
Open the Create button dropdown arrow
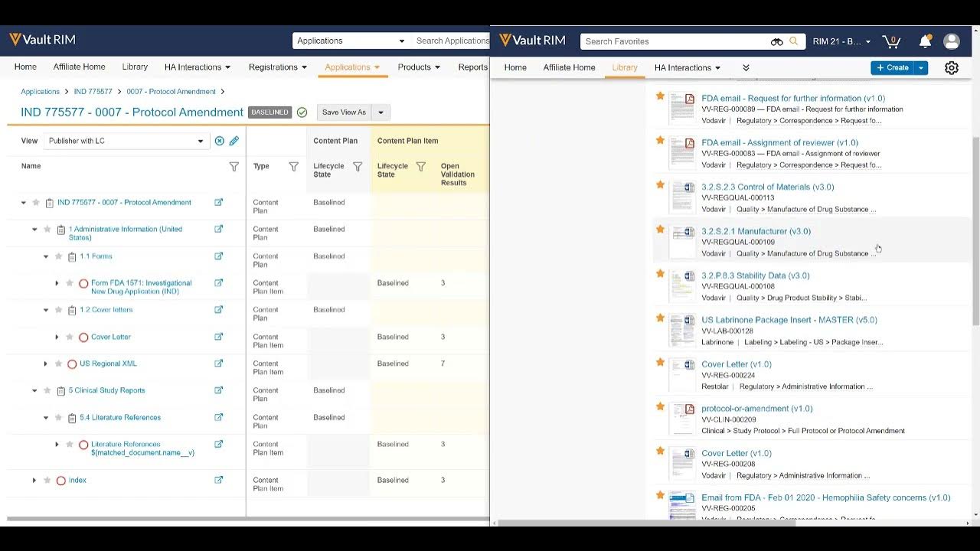(x=921, y=67)
